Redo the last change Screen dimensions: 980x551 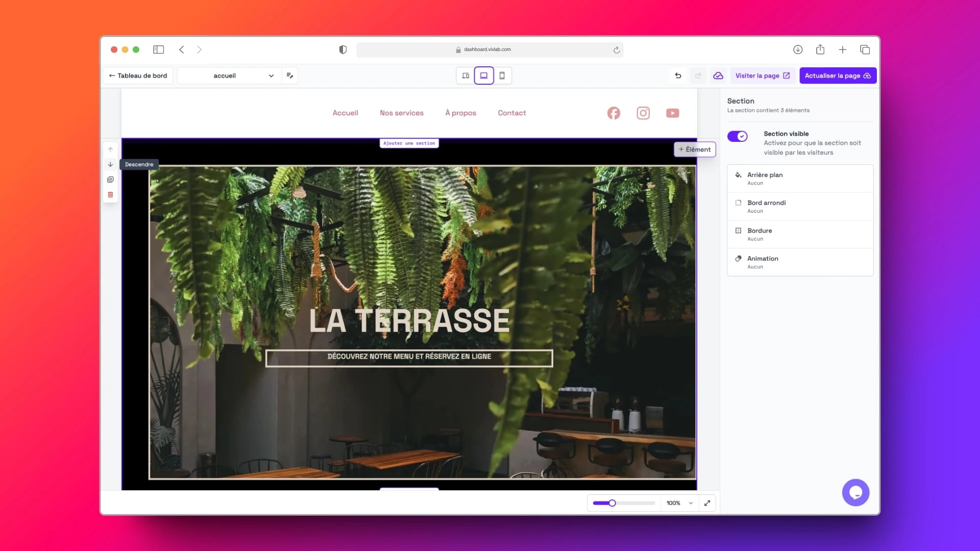pos(698,76)
